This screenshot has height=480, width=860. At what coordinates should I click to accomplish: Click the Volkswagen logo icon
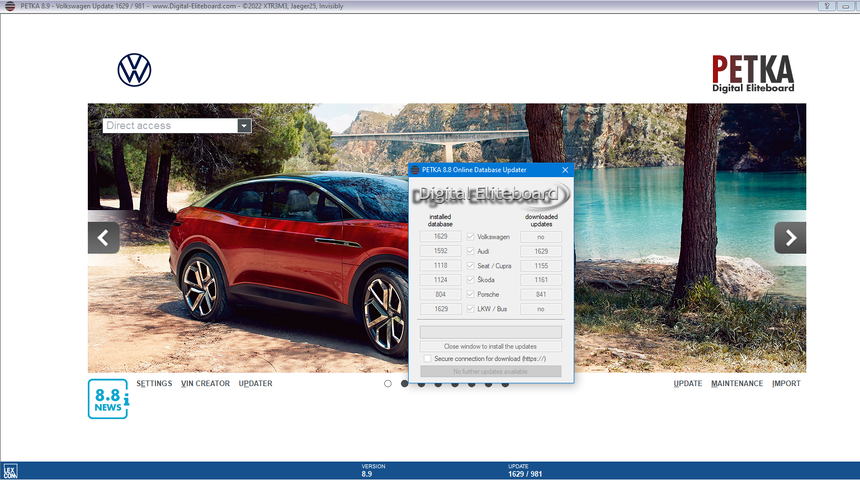pyautogui.click(x=134, y=70)
